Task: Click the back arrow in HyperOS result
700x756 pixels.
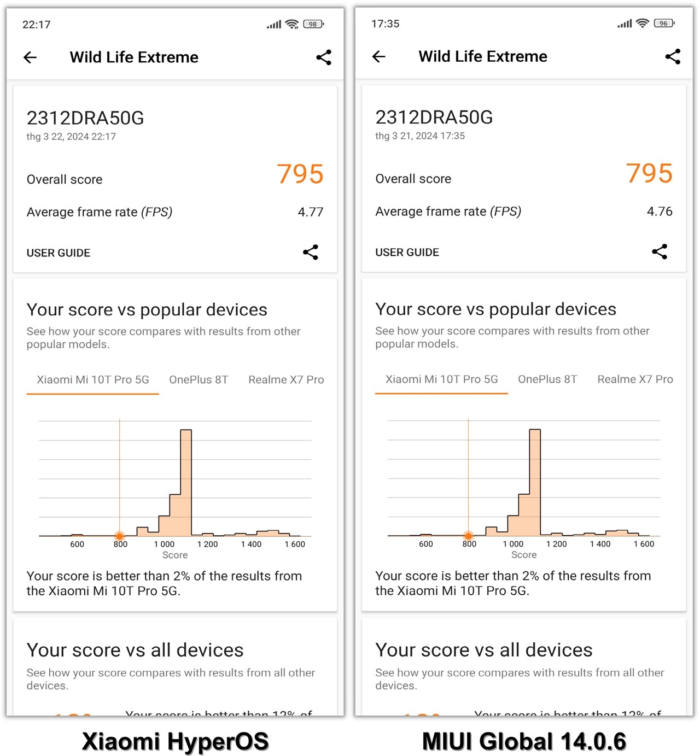Action: (x=30, y=57)
